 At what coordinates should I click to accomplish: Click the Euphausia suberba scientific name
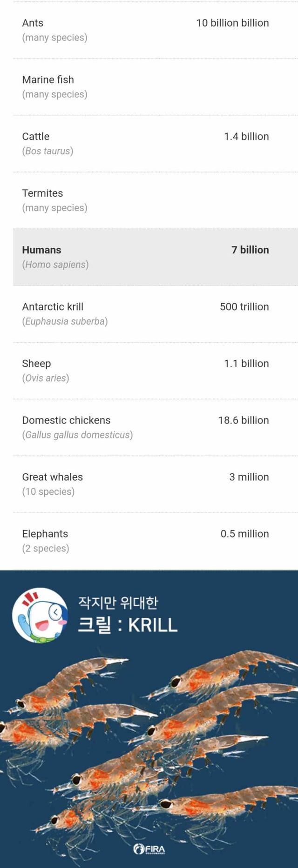(x=65, y=321)
